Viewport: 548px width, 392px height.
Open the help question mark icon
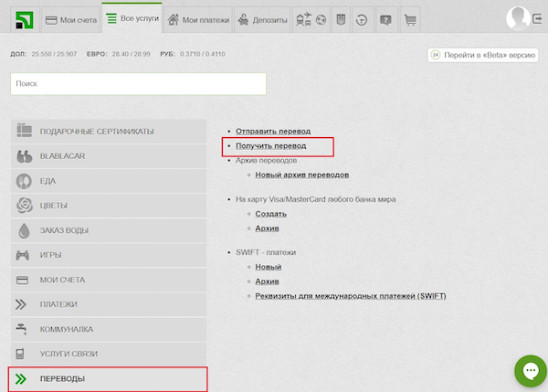(386, 19)
